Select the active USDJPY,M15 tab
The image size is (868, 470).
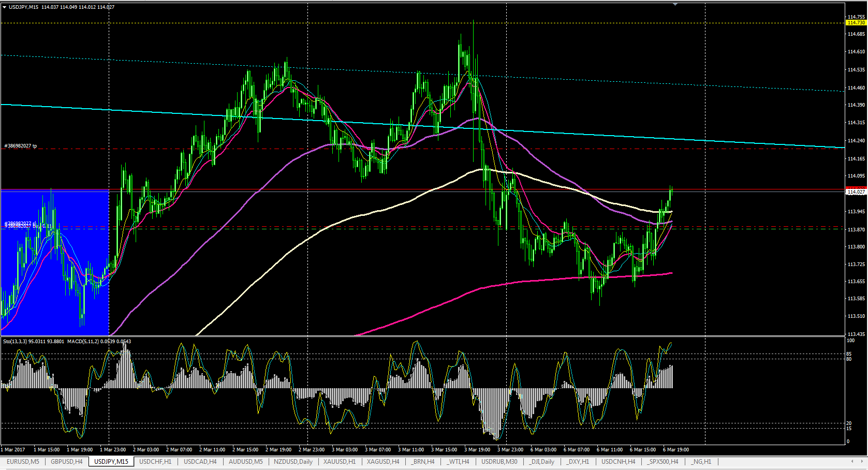coord(111,462)
